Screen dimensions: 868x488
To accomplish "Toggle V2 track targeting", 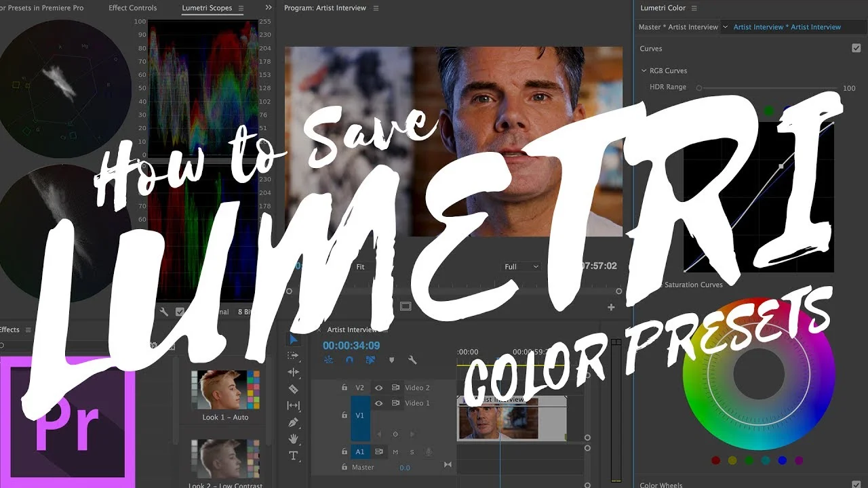I will tap(360, 388).
